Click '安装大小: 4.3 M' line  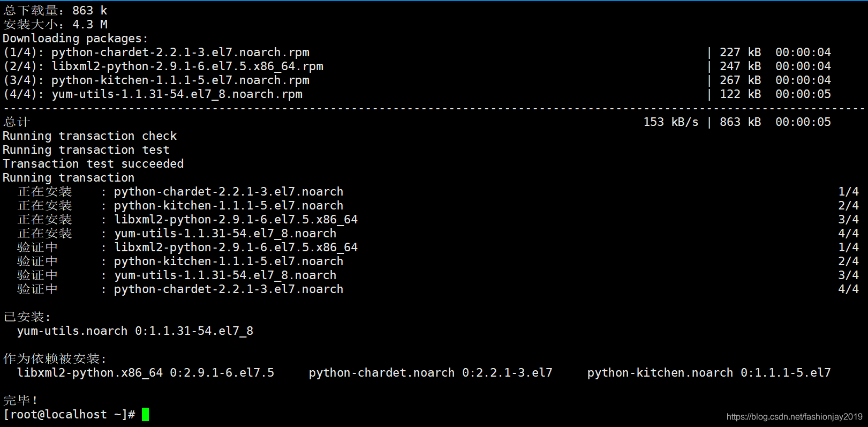55,25
